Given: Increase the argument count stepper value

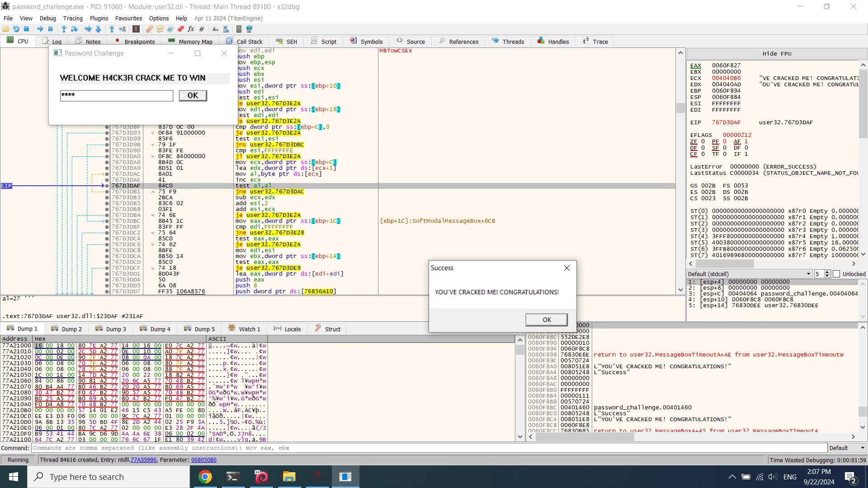Looking at the screenshot, I should [x=827, y=272].
